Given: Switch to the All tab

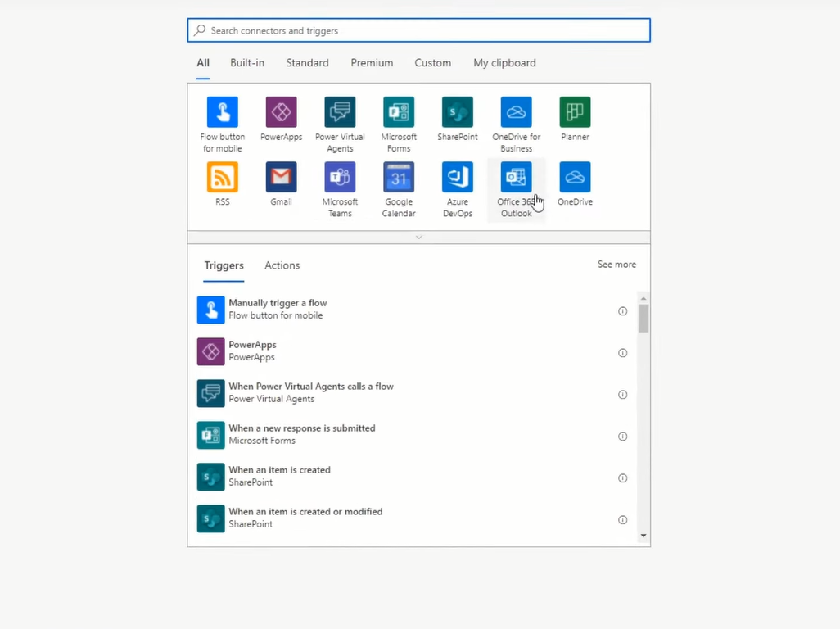Looking at the screenshot, I should click(x=203, y=63).
